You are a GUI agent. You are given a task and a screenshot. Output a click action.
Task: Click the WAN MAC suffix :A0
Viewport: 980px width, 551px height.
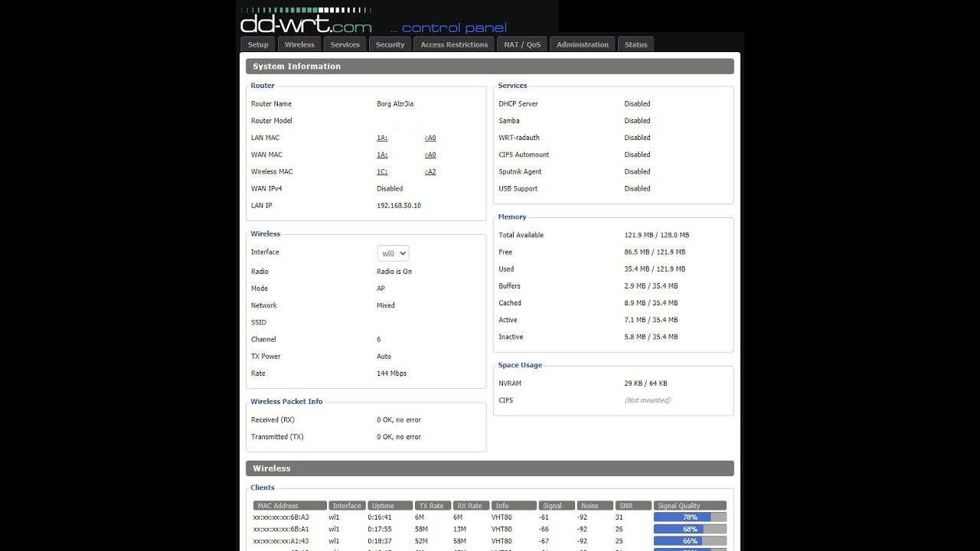tap(430, 155)
